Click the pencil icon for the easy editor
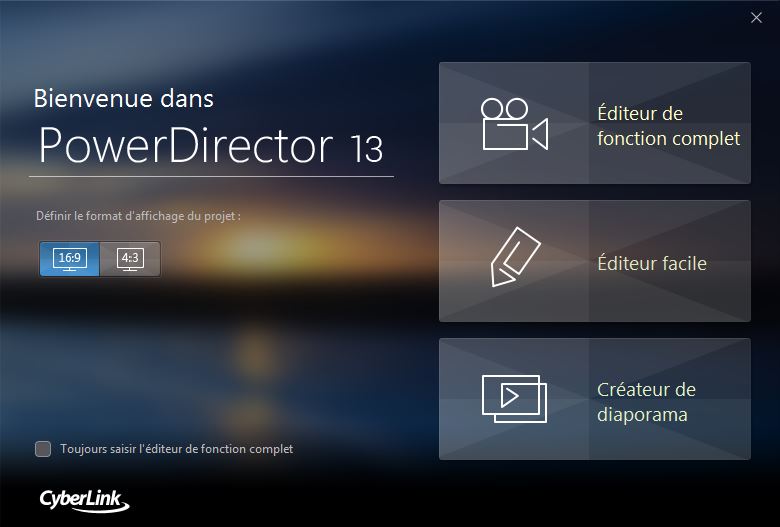Viewport: 780px width, 527px height. 515,257
